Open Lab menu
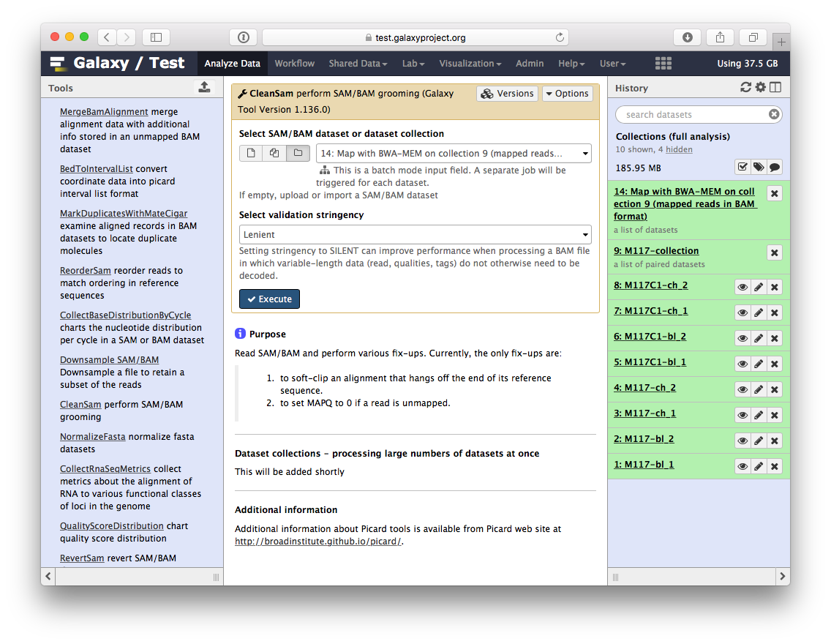Screen dimensions: 831x644 (x=413, y=63)
